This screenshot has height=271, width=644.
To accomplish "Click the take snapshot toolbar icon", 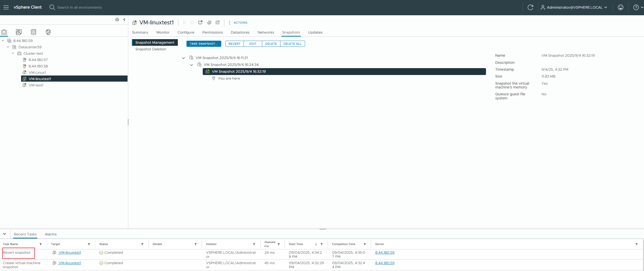I will (x=218, y=23).
